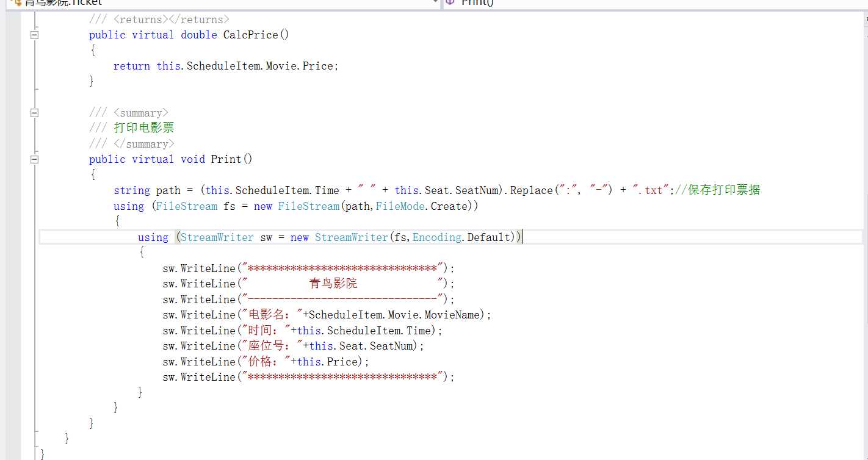
Task: Click "Movie" in the return statement line
Action: 281,66
